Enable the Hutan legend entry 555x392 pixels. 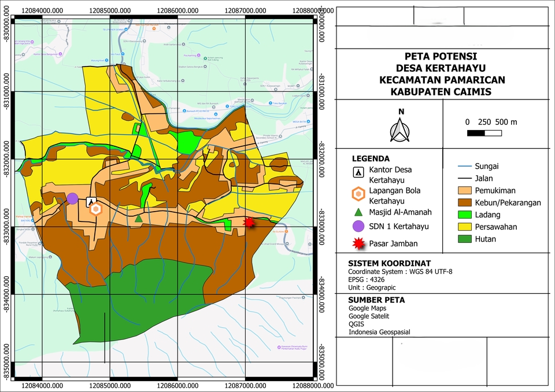466,239
